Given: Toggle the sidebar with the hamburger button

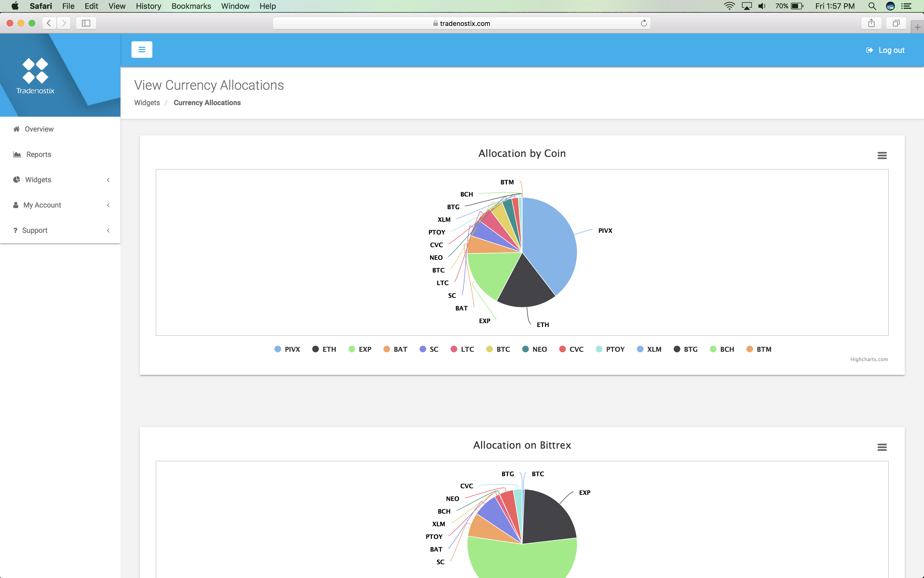Looking at the screenshot, I should coord(142,50).
